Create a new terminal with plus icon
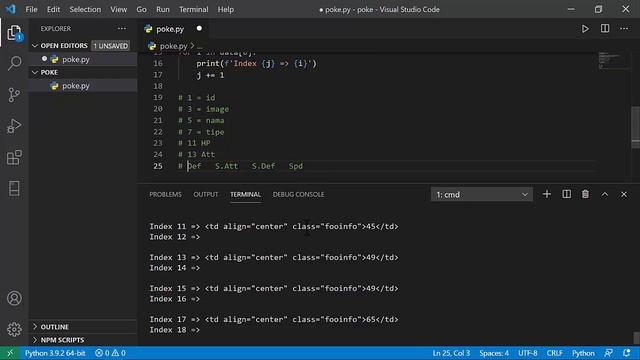Viewport: 640px width, 360px height. click(x=547, y=194)
